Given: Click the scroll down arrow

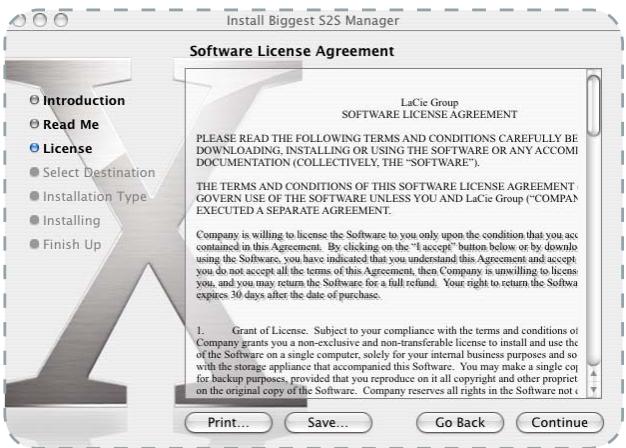Looking at the screenshot, I should click(x=594, y=389).
